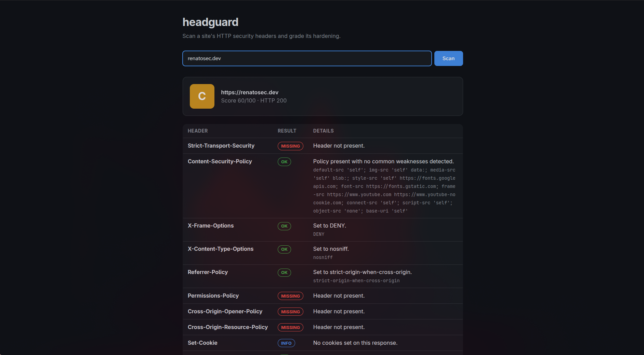Click the Content-Security-Policy header name
The image size is (644, 355).
(x=220, y=161)
